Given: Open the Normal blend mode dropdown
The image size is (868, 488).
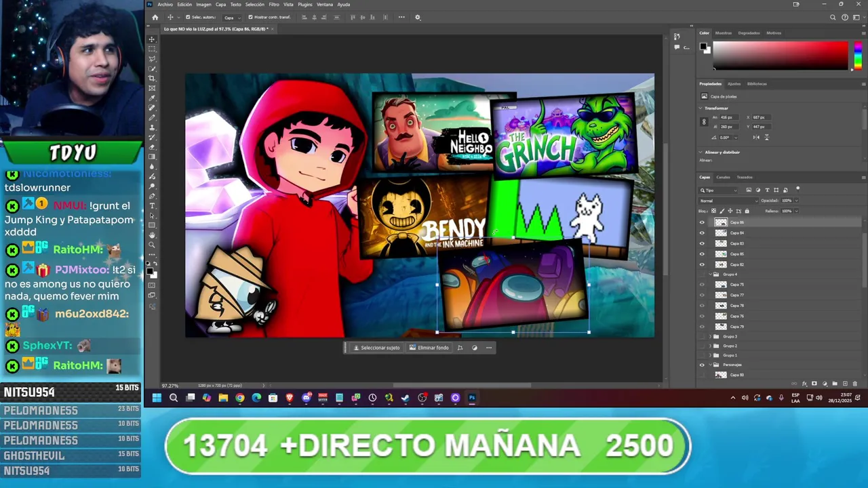Looking at the screenshot, I should click(728, 201).
